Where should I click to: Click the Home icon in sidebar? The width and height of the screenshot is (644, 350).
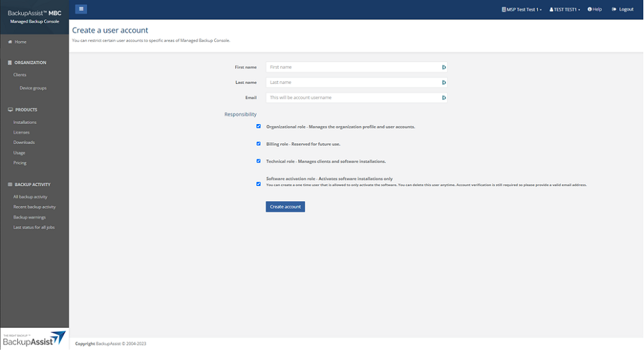10,42
